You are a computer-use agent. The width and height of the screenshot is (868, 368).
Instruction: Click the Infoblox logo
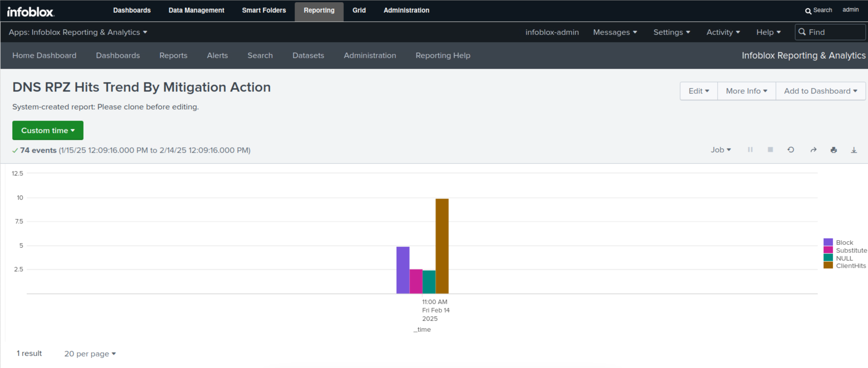[30, 11]
